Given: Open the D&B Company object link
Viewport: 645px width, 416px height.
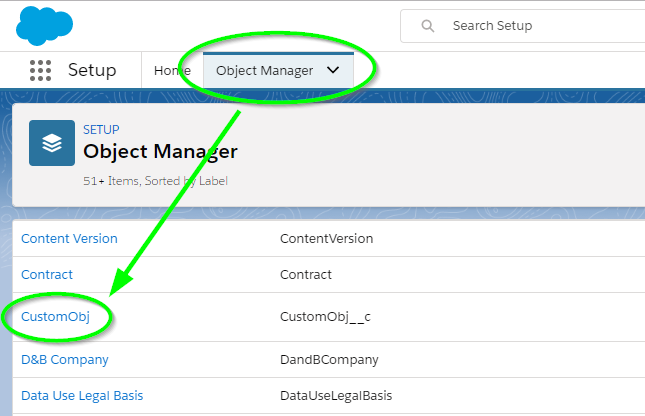Looking at the screenshot, I should coord(65,360).
